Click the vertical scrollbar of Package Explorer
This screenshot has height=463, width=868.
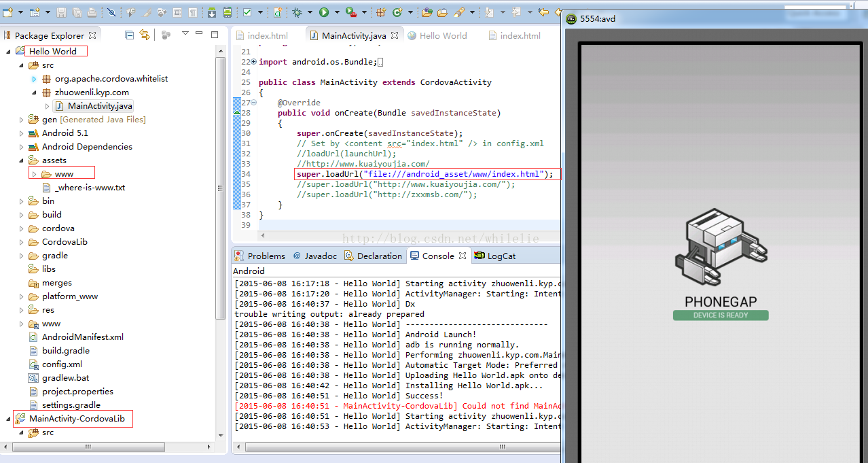220,187
